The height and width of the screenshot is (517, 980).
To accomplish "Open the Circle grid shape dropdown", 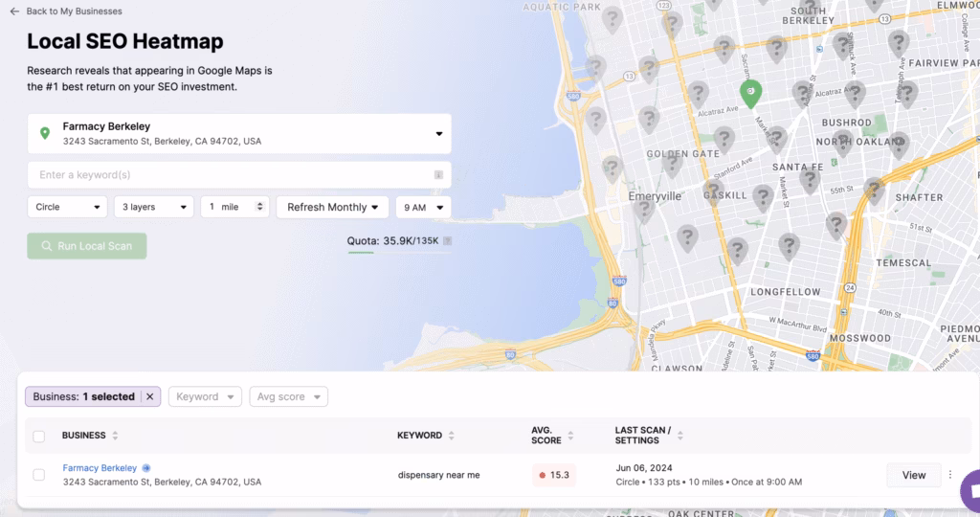I will click(67, 207).
